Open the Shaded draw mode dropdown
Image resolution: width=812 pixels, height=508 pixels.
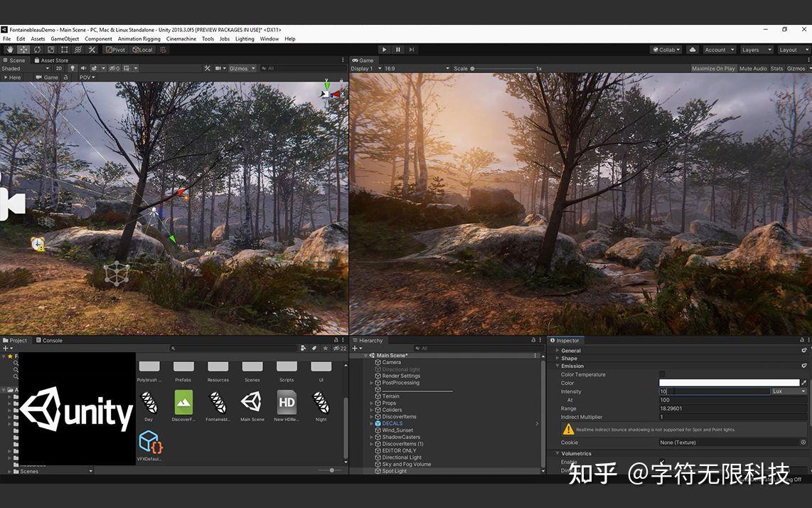click(26, 68)
